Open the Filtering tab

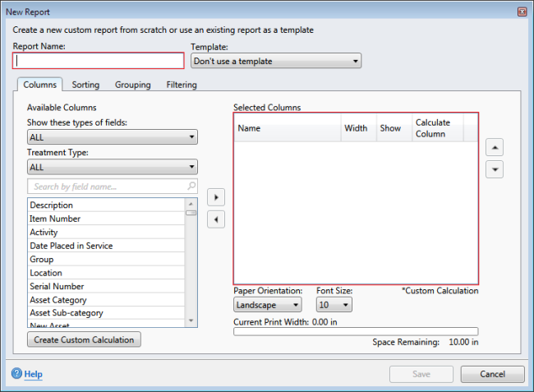[x=182, y=85]
